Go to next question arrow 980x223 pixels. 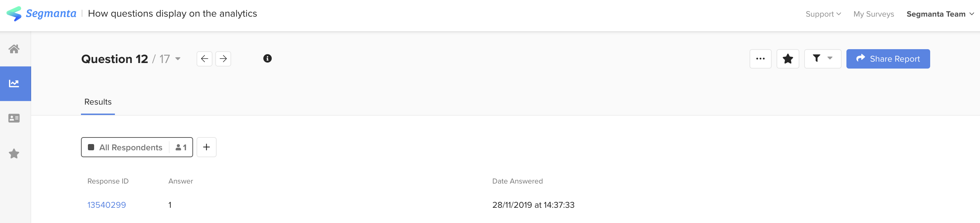(223, 59)
